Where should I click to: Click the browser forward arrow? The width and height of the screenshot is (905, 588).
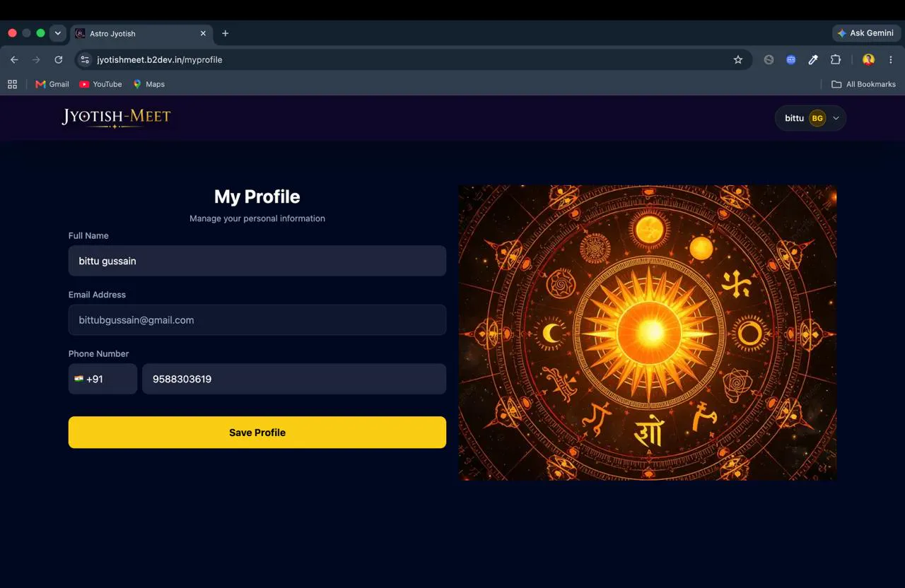[x=36, y=60]
